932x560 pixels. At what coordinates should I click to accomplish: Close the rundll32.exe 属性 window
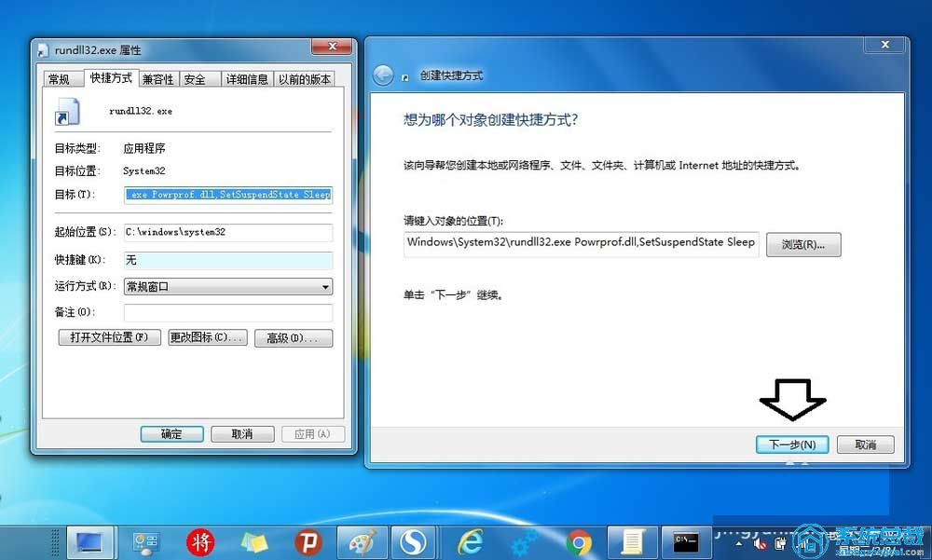click(333, 47)
